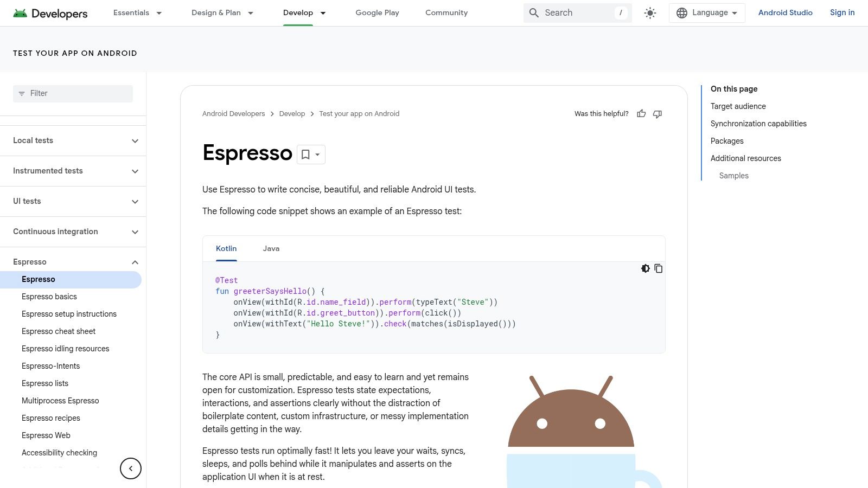The height and width of the screenshot is (488, 868).
Task: Click the thumbs up helpful icon
Action: tap(641, 114)
